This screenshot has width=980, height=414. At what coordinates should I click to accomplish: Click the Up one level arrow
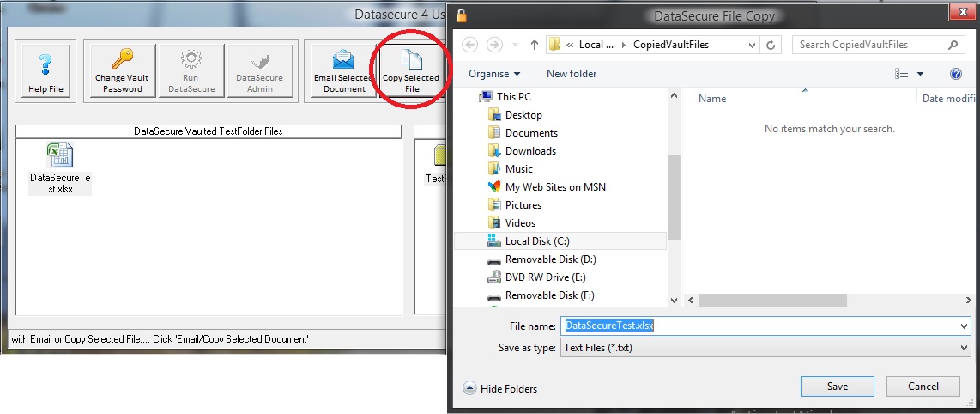(x=534, y=45)
